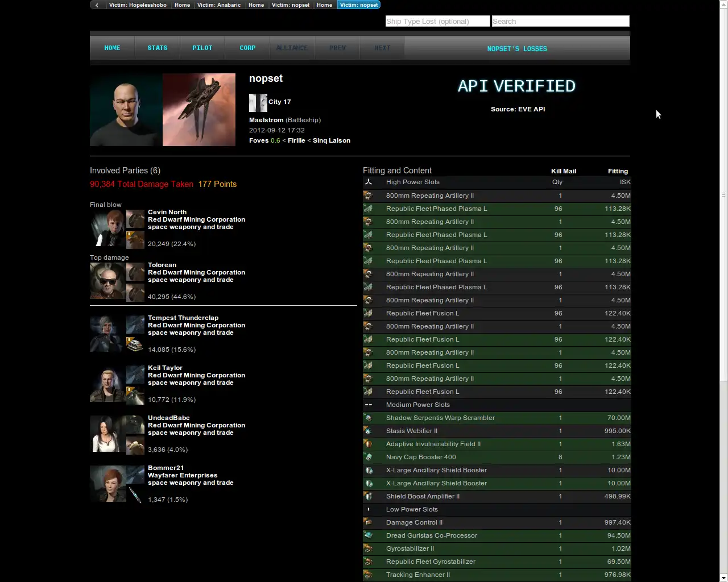Select the Republic Fleet Gyrostabilizer row text
This screenshot has height=582, width=728.
click(431, 562)
